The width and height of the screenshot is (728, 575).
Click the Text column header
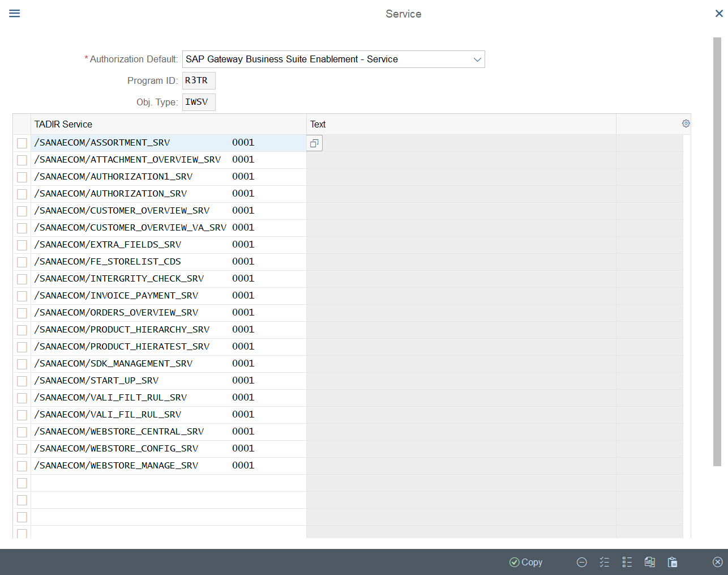pos(461,124)
